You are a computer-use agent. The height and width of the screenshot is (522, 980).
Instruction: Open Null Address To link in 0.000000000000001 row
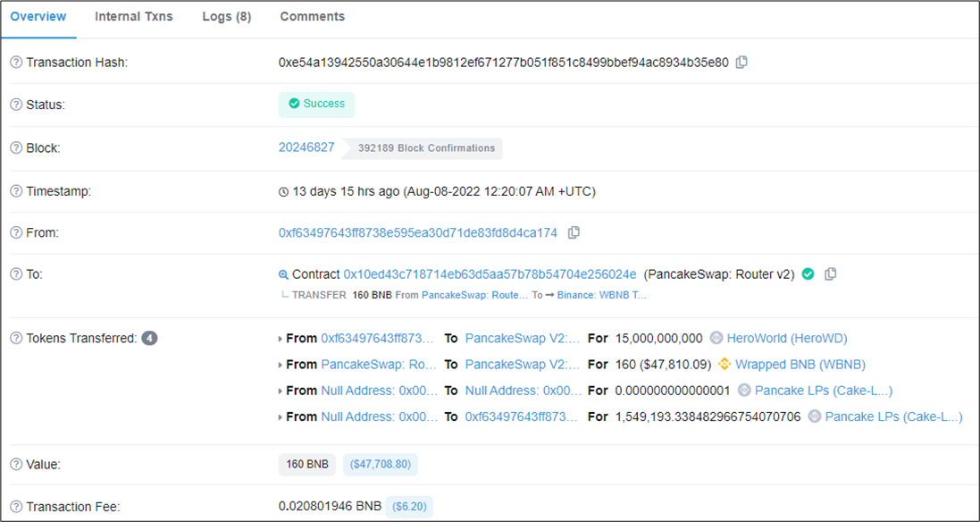(524, 390)
